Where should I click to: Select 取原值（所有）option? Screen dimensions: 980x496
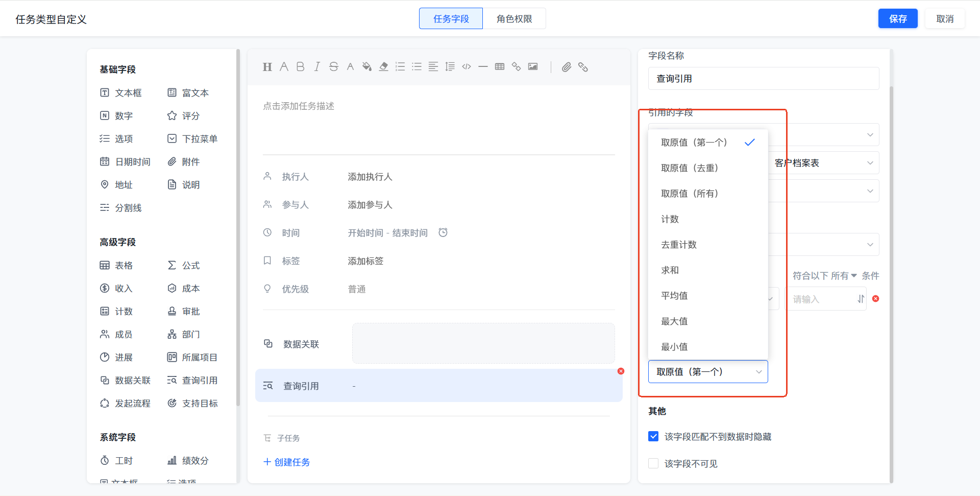708,194
